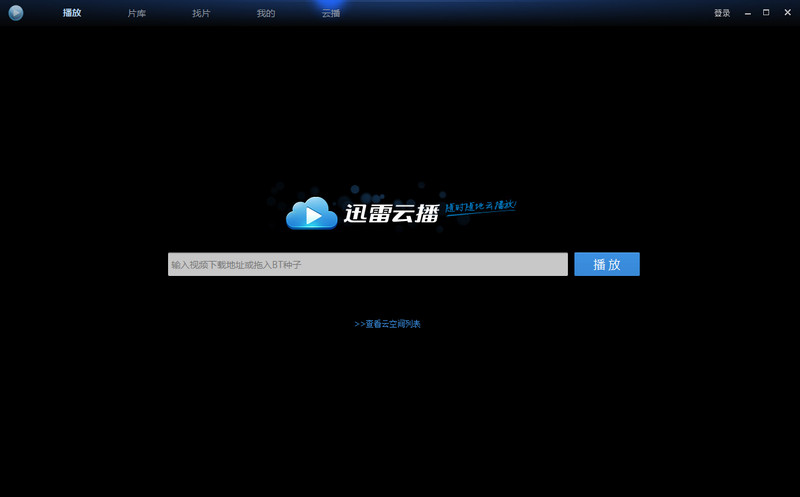Image resolution: width=800 pixels, height=497 pixels.
Task: Close the player window
Action: 787,12
